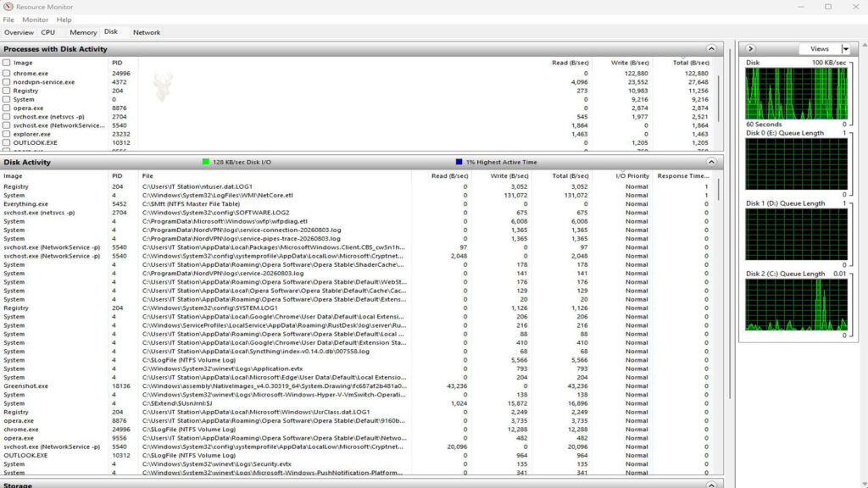The height and width of the screenshot is (488, 868).
Task: Click the Disk 0 (E:) Queue Length graph
Action: tap(796, 164)
